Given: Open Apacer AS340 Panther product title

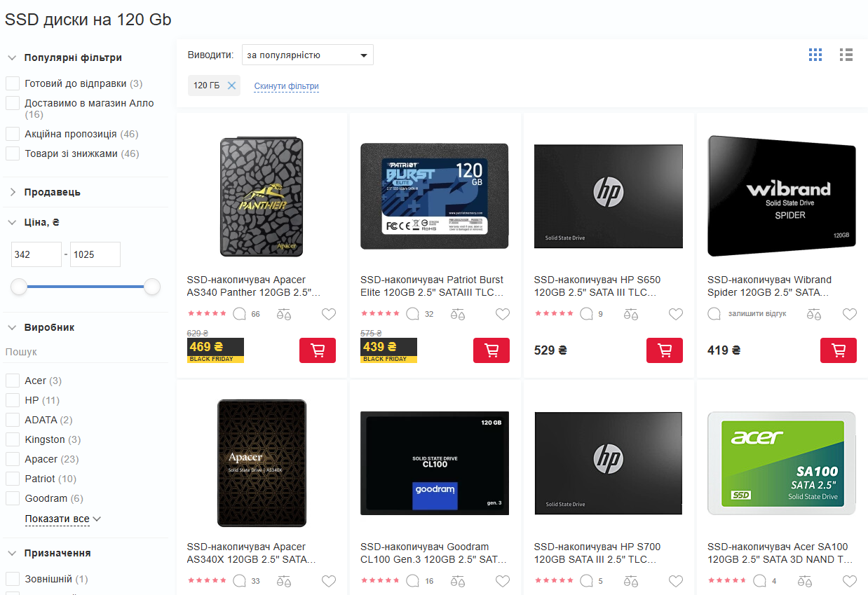Looking at the screenshot, I should point(253,286).
